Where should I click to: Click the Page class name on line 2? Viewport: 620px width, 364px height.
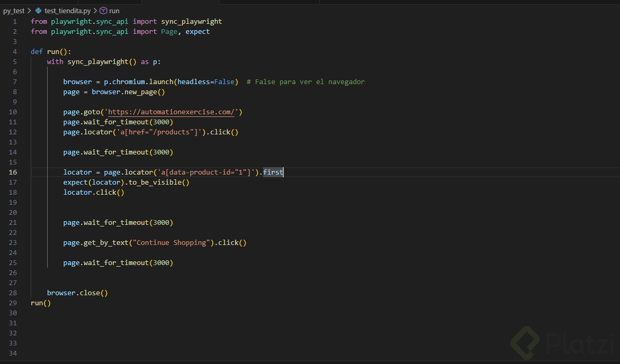coord(169,32)
